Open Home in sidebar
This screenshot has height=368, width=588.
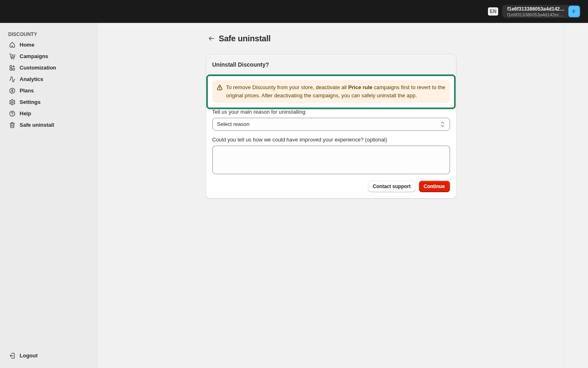point(27,45)
